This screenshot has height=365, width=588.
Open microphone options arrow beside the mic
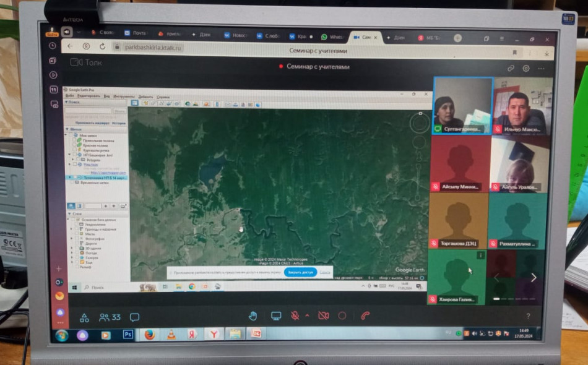tap(307, 316)
